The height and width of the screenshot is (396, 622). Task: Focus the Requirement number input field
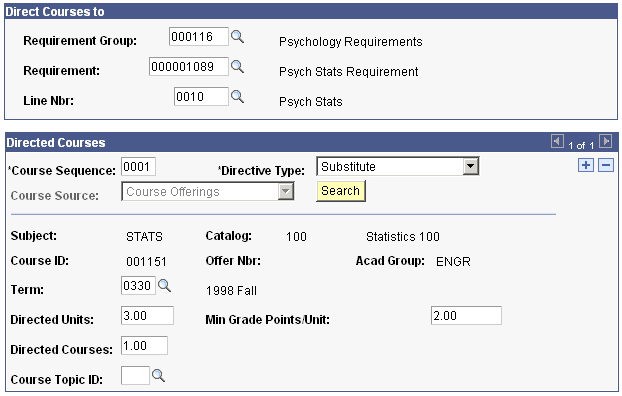(189, 67)
